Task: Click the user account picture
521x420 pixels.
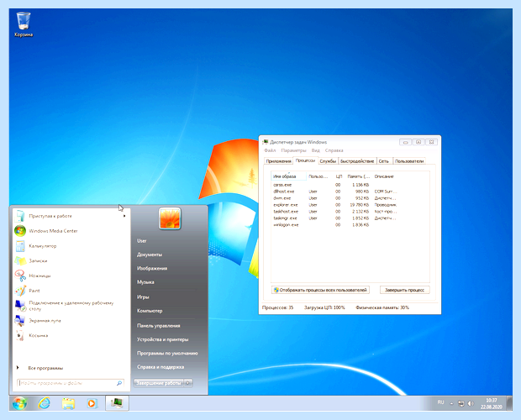Action: pos(170,218)
